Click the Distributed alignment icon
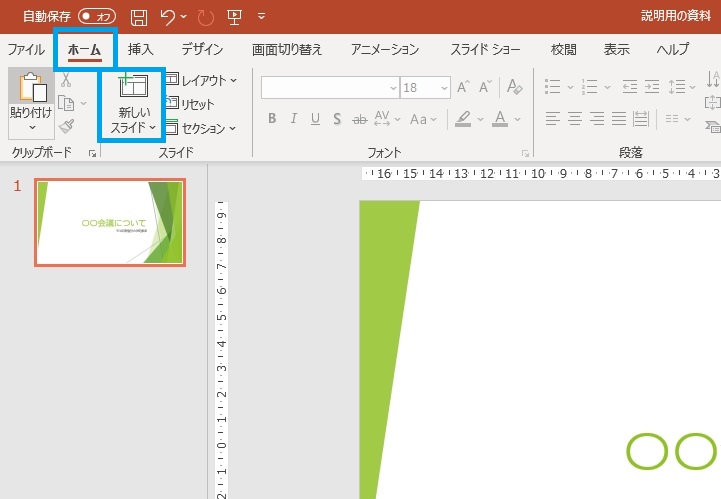Image resolution: width=721 pixels, height=499 pixels. coord(641,119)
